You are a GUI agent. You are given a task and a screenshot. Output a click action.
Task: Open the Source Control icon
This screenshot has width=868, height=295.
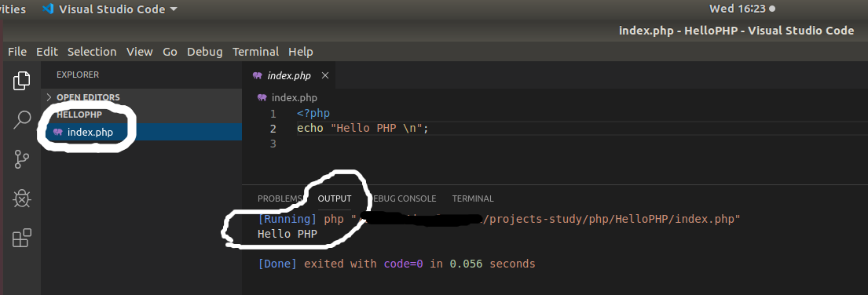21,159
